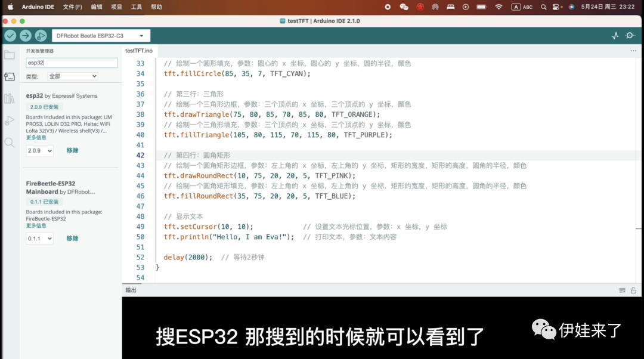The width and height of the screenshot is (644, 359).
Task: Open the Sketchbook folder sidebar icon
Action: [x=10, y=55]
